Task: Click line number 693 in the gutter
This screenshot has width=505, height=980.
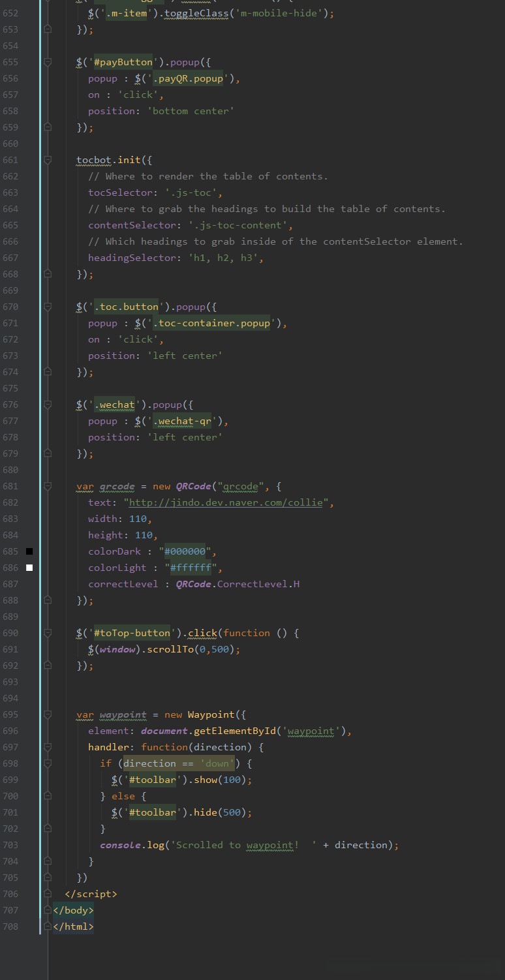Action: (10, 682)
